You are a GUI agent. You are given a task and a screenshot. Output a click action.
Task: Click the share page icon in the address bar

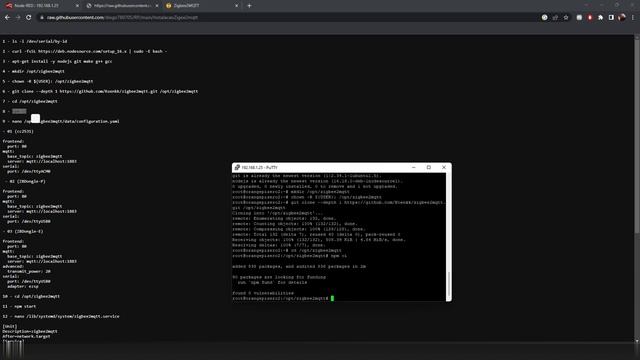(x=555, y=18)
